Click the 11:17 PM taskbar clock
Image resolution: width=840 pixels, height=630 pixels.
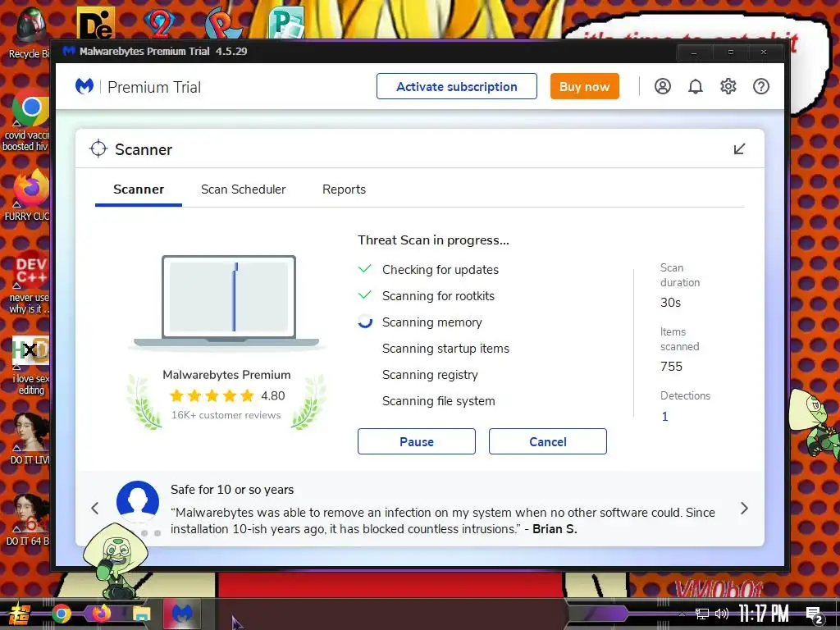click(764, 614)
